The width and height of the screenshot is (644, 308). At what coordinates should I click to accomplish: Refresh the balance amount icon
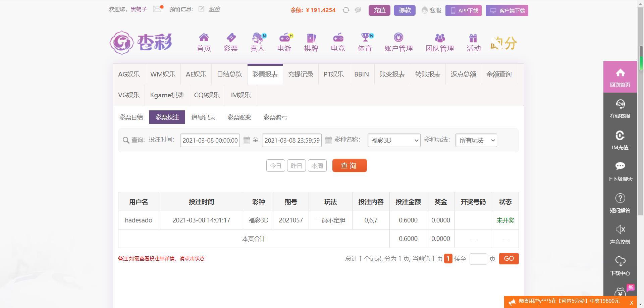pyautogui.click(x=346, y=10)
